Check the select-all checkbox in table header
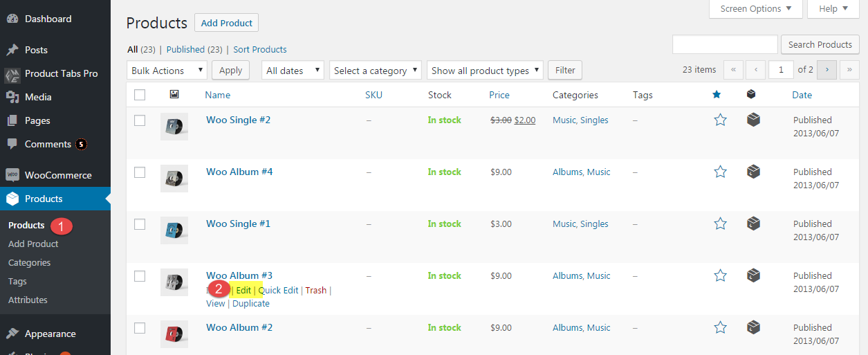Viewport: 868px width, 355px height. (x=140, y=95)
